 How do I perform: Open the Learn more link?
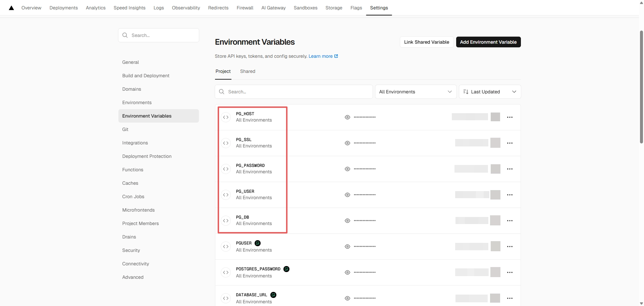pos(323,56)
